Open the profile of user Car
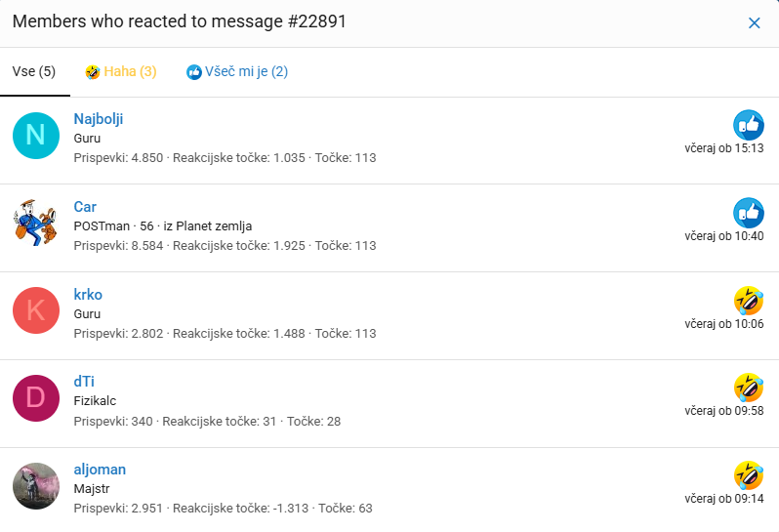This screenshot has width=779, height=532. click(x=85, y=207)
